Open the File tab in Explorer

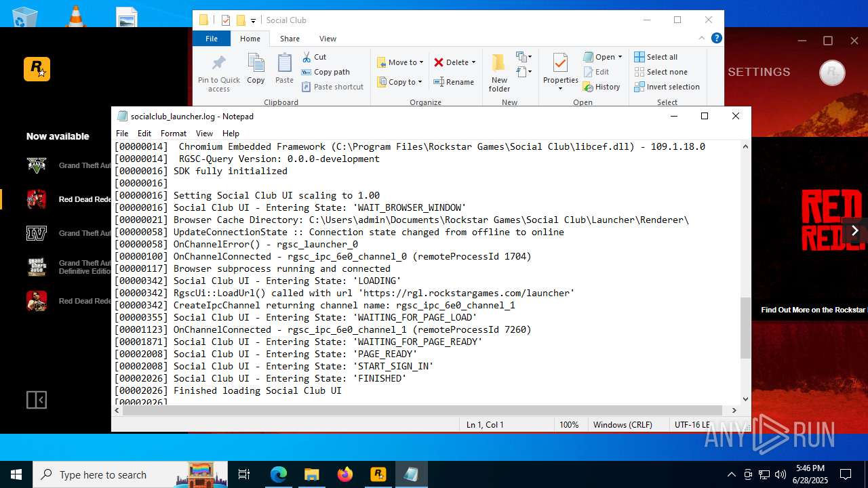(212, 39)
